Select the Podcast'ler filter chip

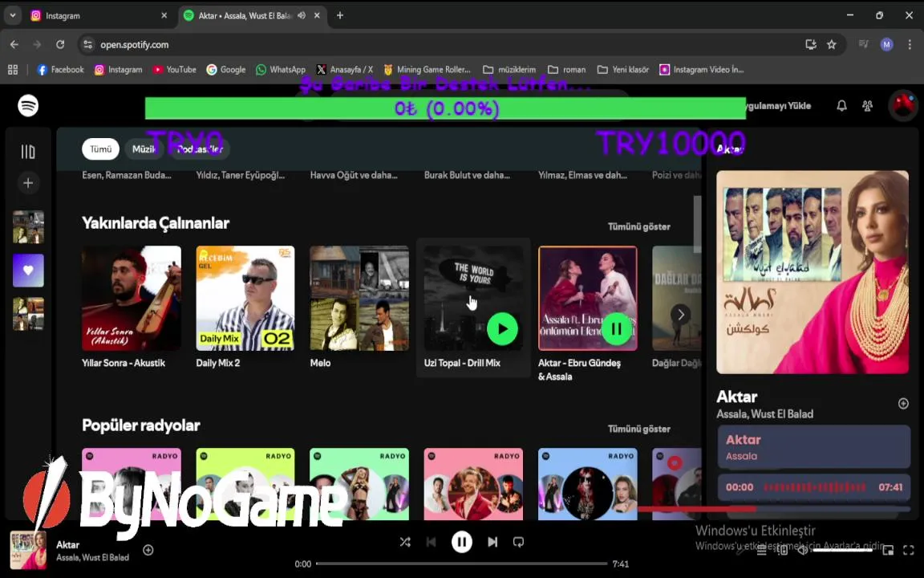pos(200,149)
